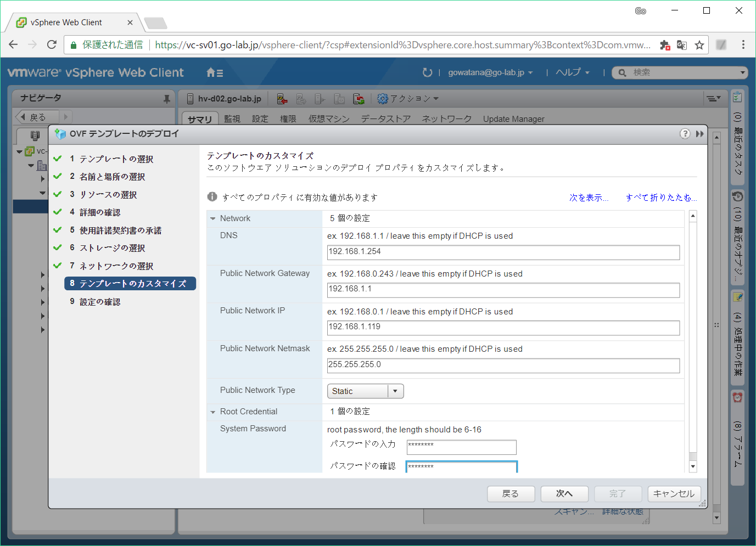756x546 pixels.
Task: Open recent tasks clipboard icon in sidebar
Action: point(737,97)
